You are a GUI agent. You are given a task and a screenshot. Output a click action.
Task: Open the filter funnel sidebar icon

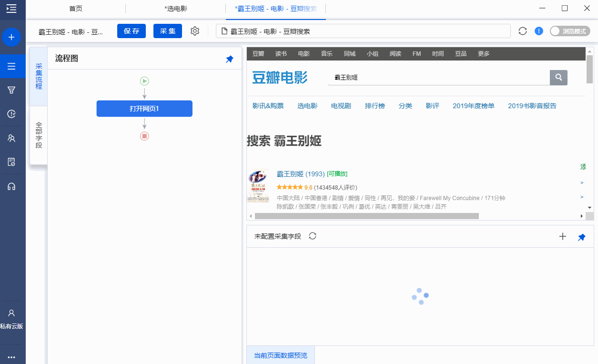pos(11,90)
